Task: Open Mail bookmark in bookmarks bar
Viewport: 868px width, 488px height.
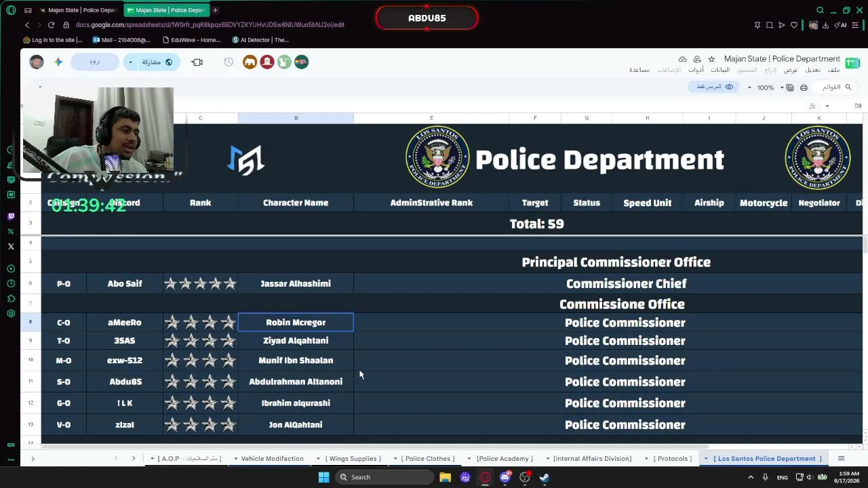Action: coord(121,40)
